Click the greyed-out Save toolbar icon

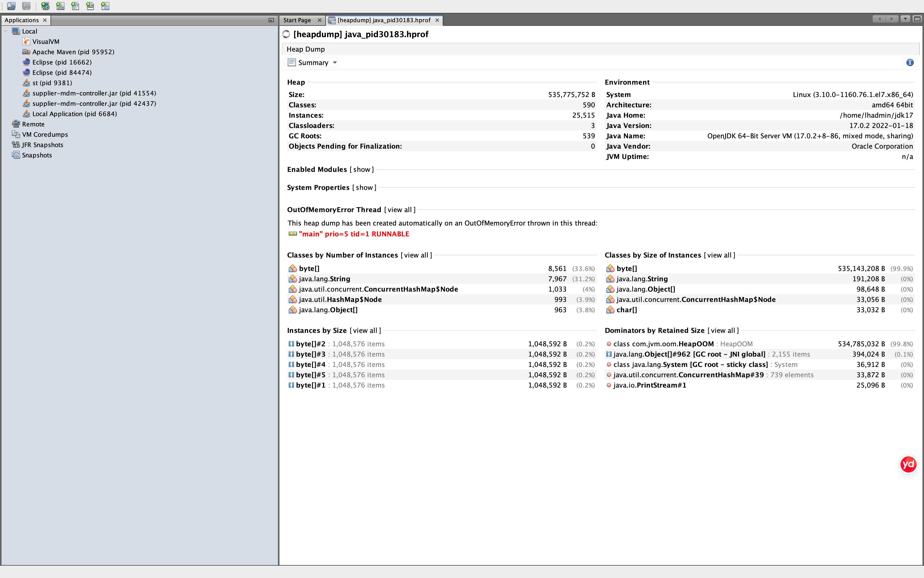(x=26, y=6)
